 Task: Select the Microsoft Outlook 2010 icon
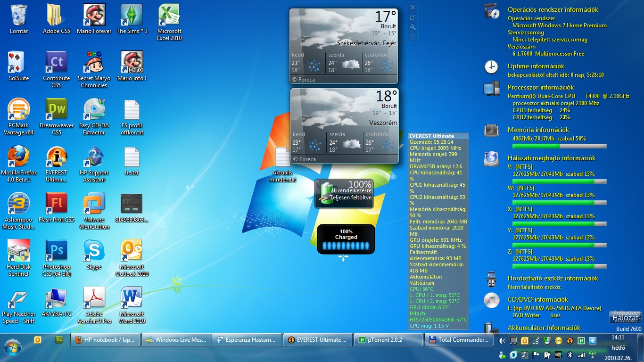click(x=132, y=258)
